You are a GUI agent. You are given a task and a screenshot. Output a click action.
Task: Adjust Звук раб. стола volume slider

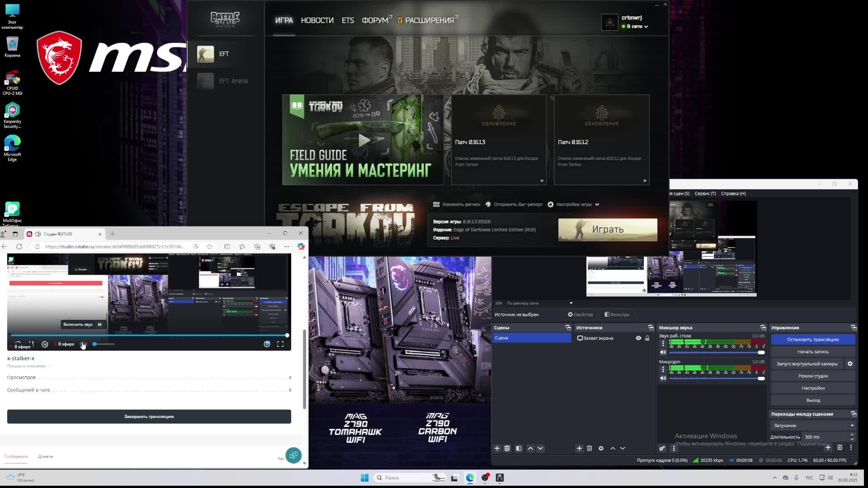click(x=717, y=352)
